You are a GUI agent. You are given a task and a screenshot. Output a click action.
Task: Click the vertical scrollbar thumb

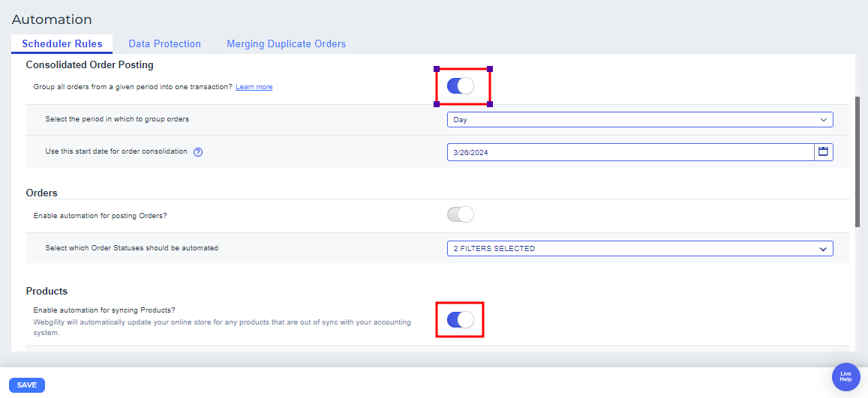[x=857, y=161]
